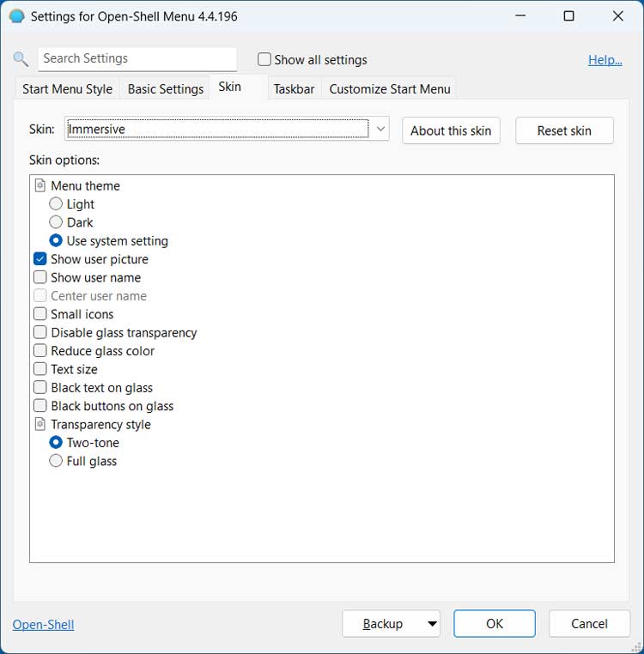The image size is (644, 654).
Task: Select Two-tone transparency style
Action: [x=56, y=443]
